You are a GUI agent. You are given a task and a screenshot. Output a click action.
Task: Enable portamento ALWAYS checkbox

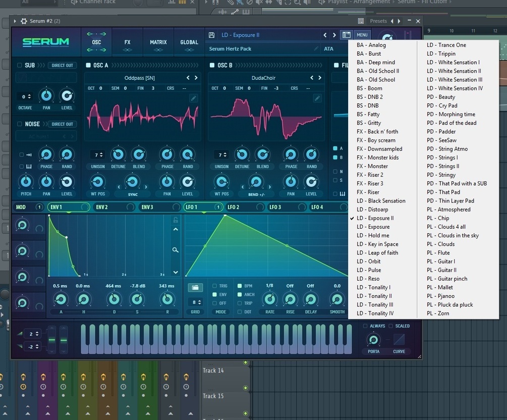[365, 326]
